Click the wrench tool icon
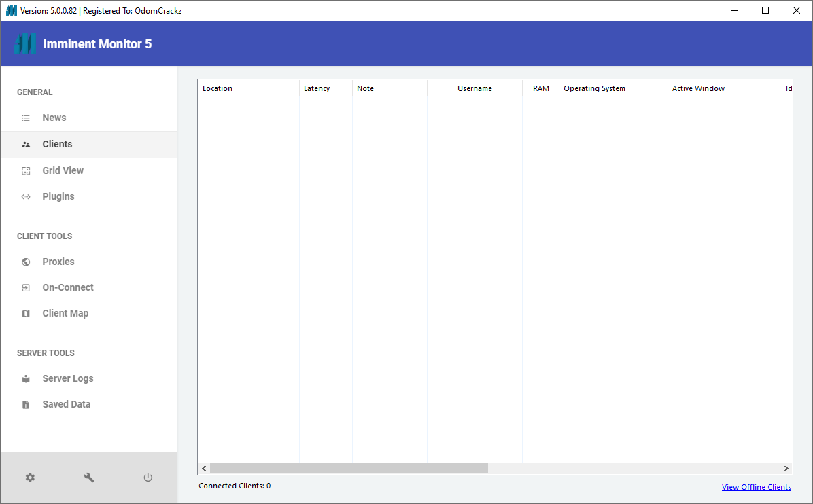Viewport: 813px width, 504px height. pos(89,478)
